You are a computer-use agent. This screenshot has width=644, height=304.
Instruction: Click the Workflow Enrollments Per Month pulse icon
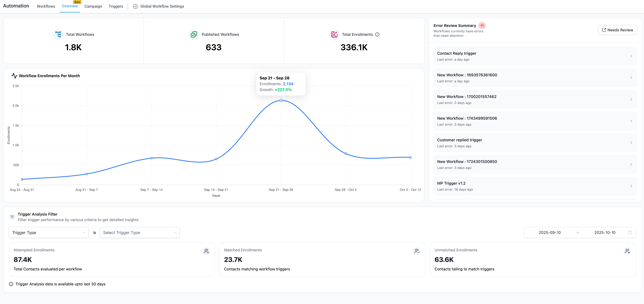[x=15, y=76]
